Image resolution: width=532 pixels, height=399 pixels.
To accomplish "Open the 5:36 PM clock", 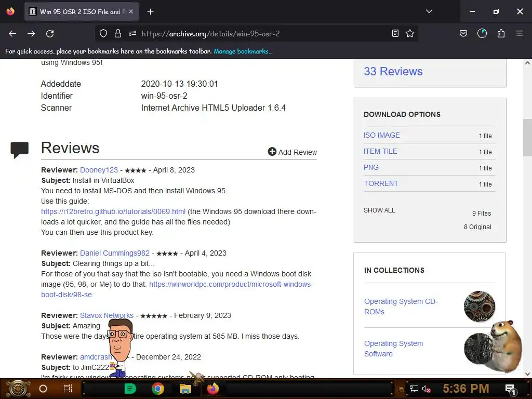I will coord(466,389).
